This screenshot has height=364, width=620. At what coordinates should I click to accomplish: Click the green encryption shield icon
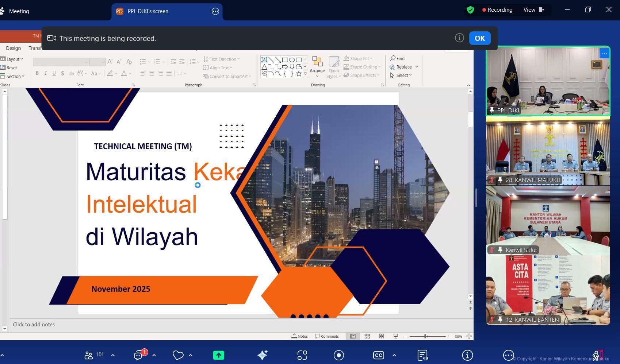tap(470, 10)
